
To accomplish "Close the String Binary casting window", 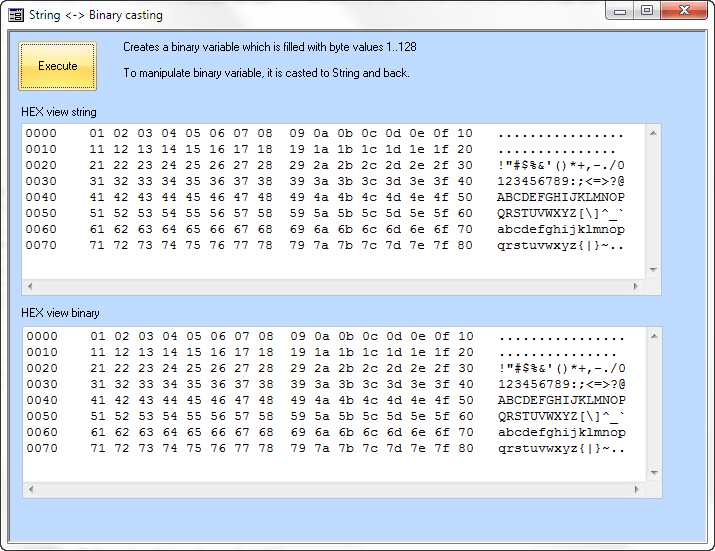I will (684, 10).
